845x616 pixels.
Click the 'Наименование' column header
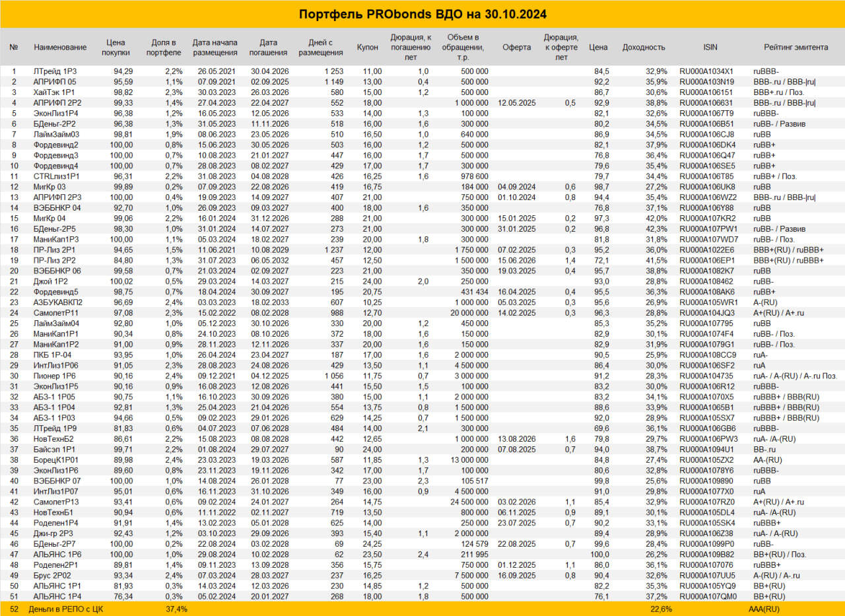click(60, 48)
